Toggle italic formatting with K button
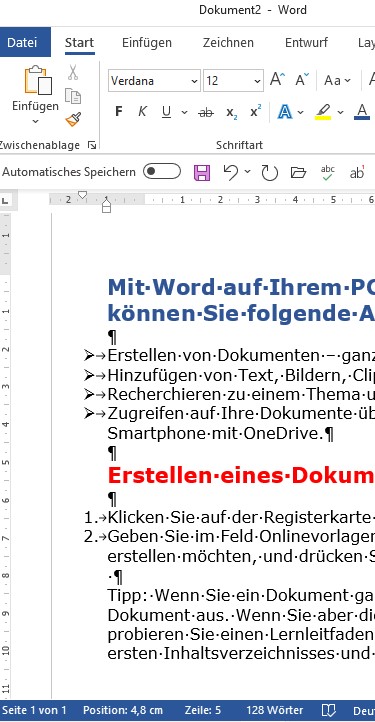The height and width of the screenshot is (722, 375). (x=142, y=112)
